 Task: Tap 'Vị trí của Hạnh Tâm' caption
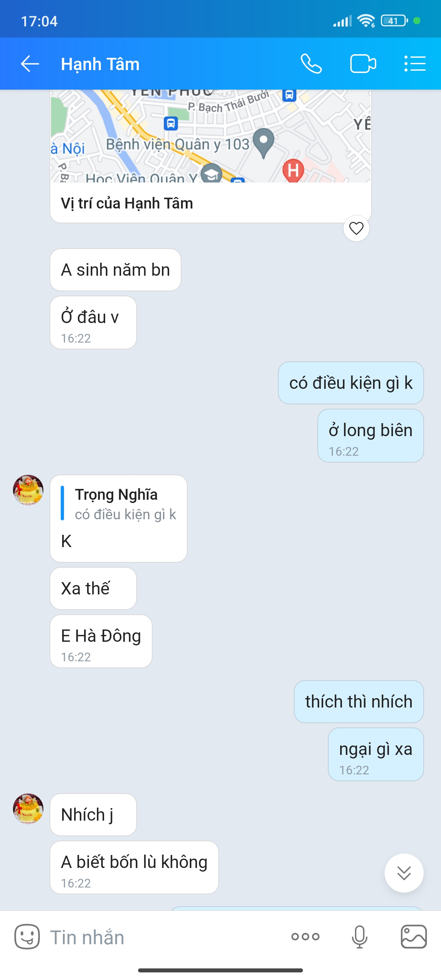[x=127, y=203]
